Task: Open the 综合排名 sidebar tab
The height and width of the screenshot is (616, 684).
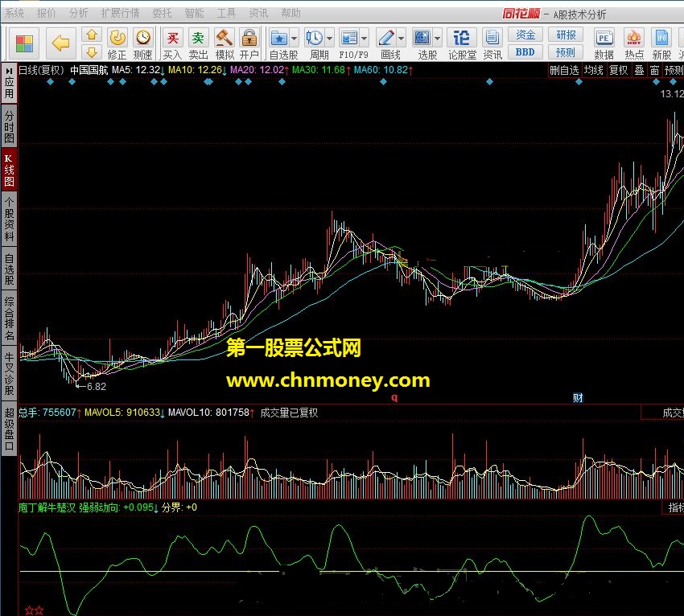Action: [x=9, y=318]
